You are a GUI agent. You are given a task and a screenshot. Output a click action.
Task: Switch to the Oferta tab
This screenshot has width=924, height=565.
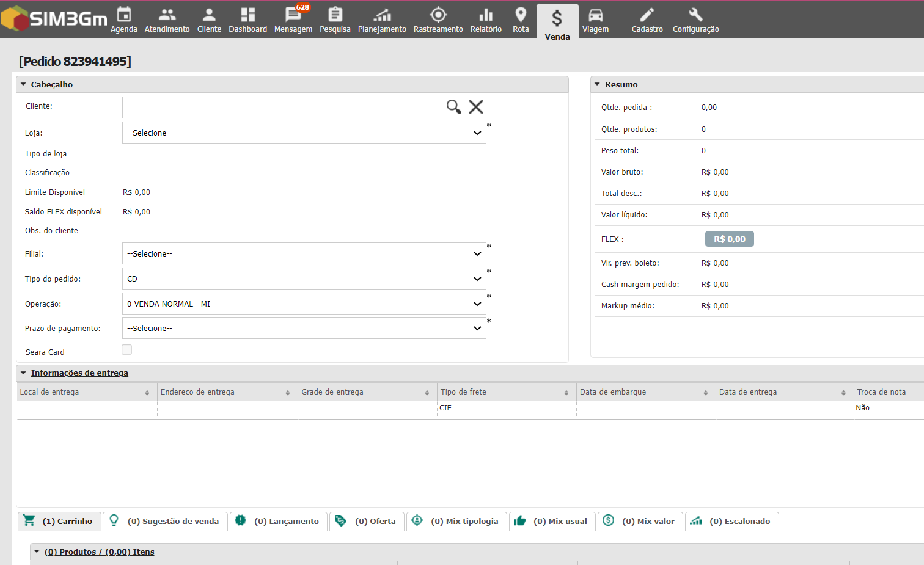click(367, 521)
